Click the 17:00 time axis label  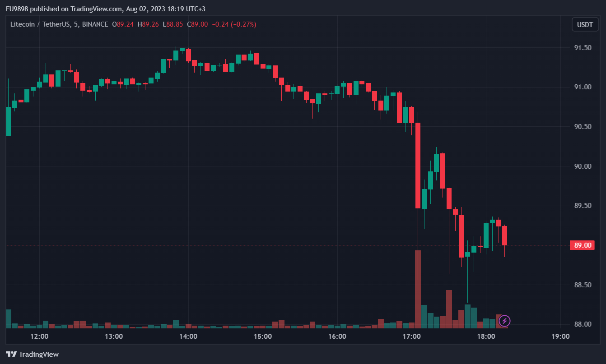tap(412, 336)
